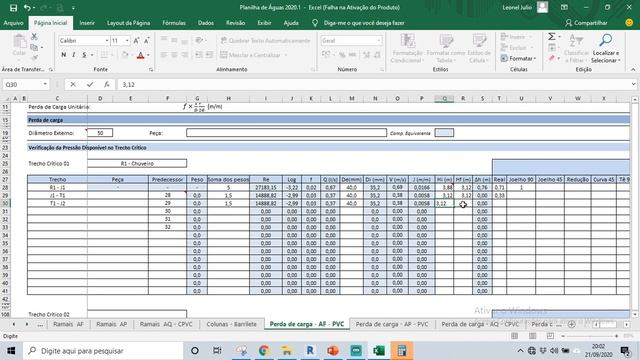Expand the formula bar
This screenshot has height=360, width=640.
(x=633, y=84)
